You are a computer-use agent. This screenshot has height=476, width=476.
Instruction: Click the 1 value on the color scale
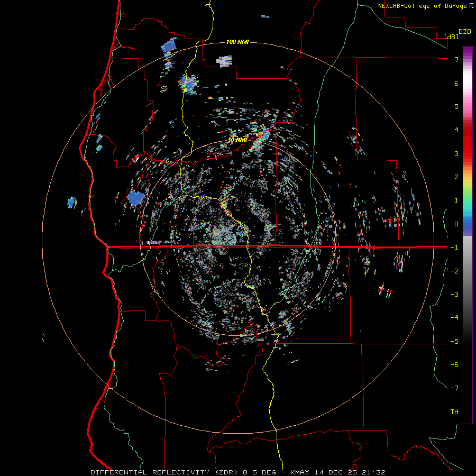click(x=456, y=200)
